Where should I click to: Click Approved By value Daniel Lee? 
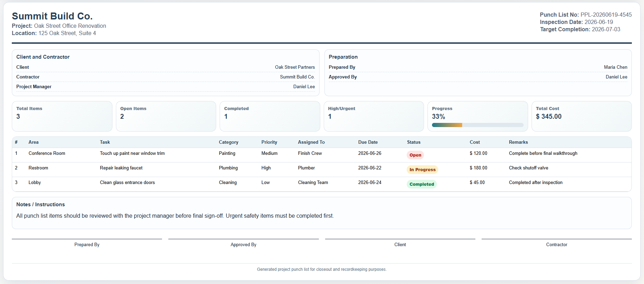[x=617, y=77]
